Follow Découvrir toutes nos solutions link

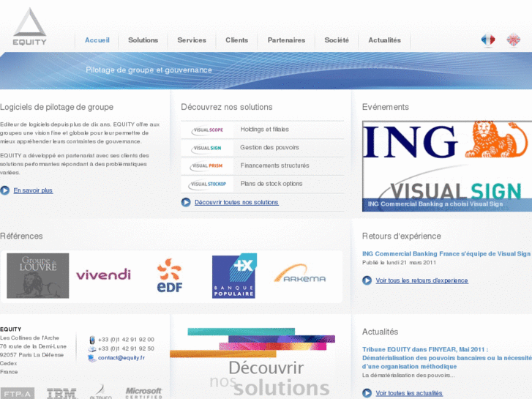[236, 202]
